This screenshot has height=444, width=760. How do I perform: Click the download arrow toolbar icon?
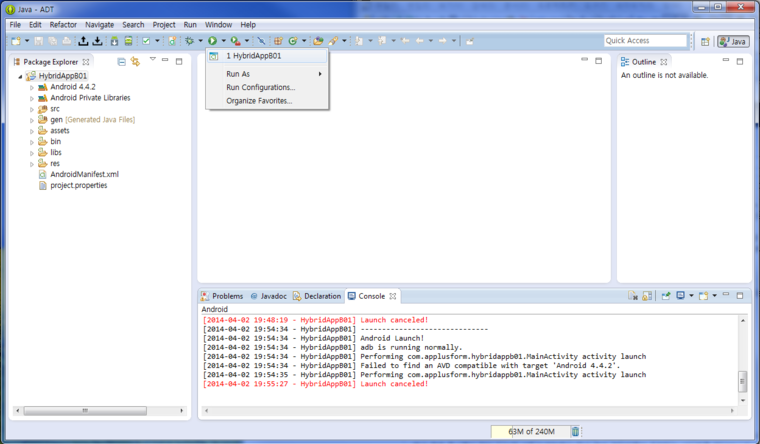97,41
